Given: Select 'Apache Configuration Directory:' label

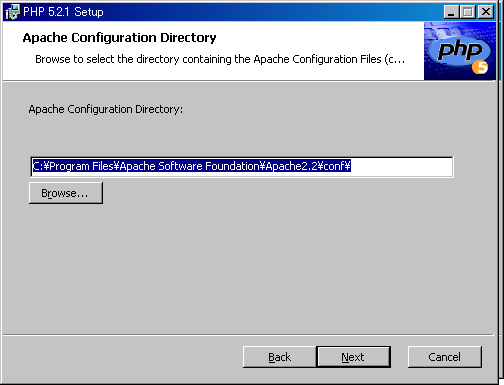Looking at the screenshot, I should [x=106, y=109].
